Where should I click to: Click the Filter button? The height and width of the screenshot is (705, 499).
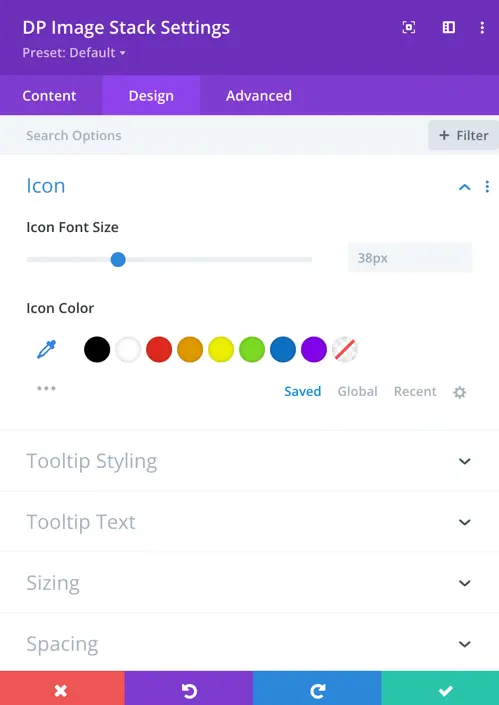[463, 135]
